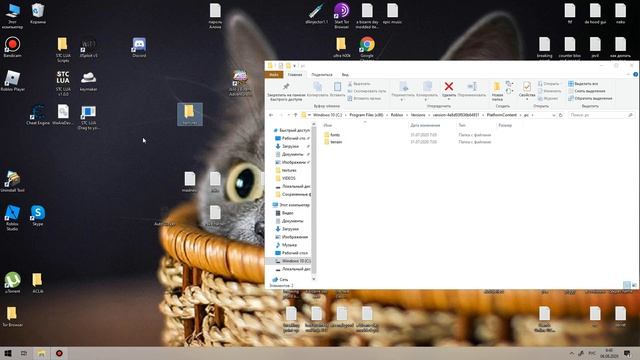This screenshot has height=360, width=640.
Task: Switch to the Share (Поделиться) ribbon tab
Action: click(322, 75)
